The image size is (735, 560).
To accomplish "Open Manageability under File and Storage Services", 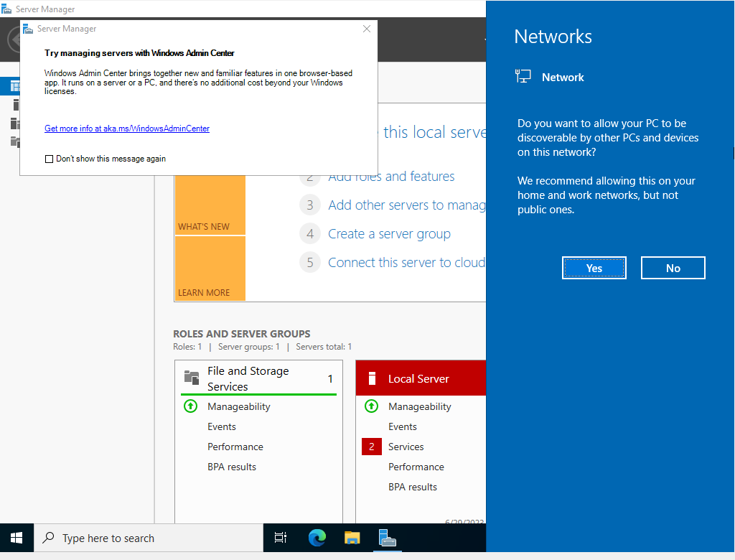I will 238,406.
